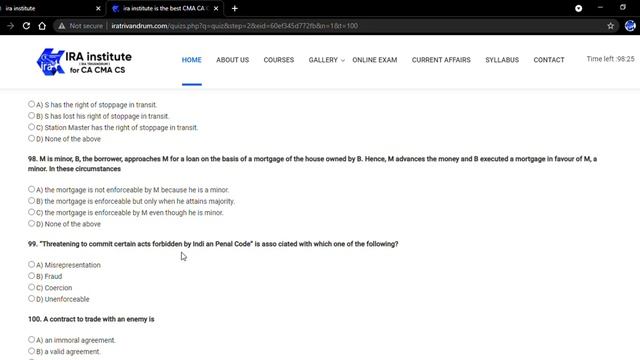This screenshot has height=360, width=640.
Task: Restore down the browser window
Action: [x=623, y=8]
